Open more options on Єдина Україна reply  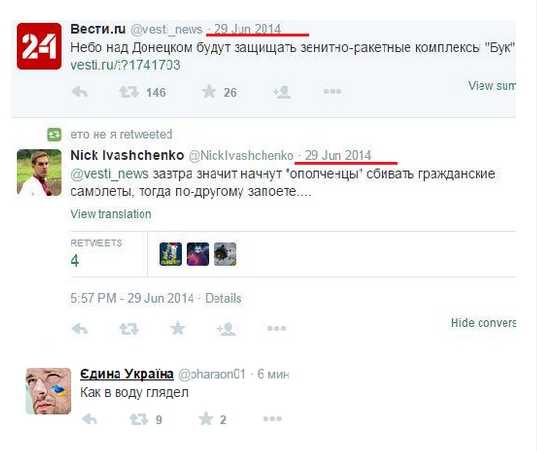pyautogui.click(x=273, y=419)
